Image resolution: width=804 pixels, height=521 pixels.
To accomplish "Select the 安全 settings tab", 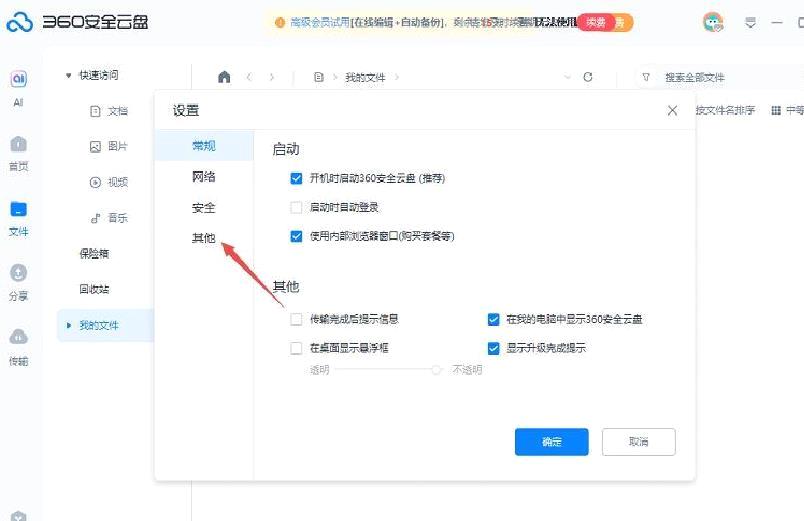I will point(204,208).
